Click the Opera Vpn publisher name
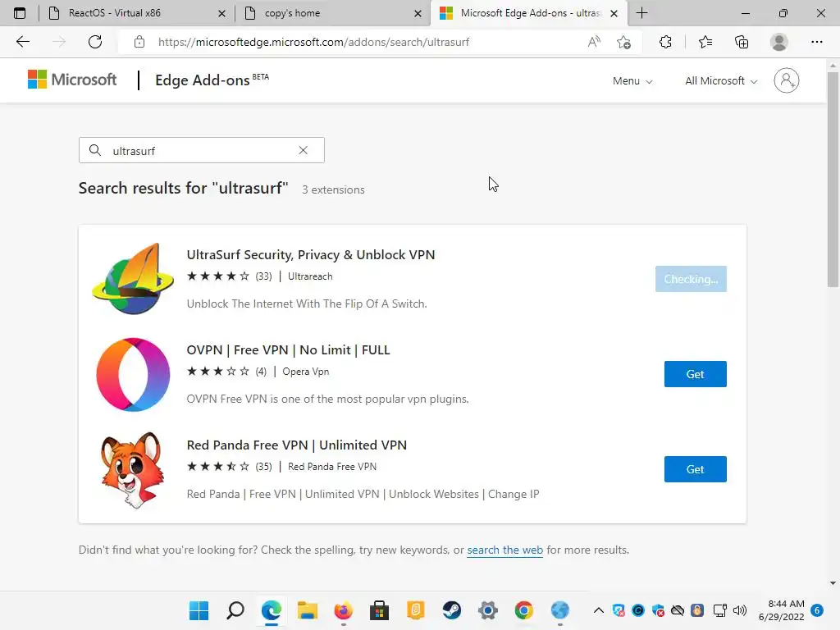The height and width of the screenshot is (630, 840). 306,372
